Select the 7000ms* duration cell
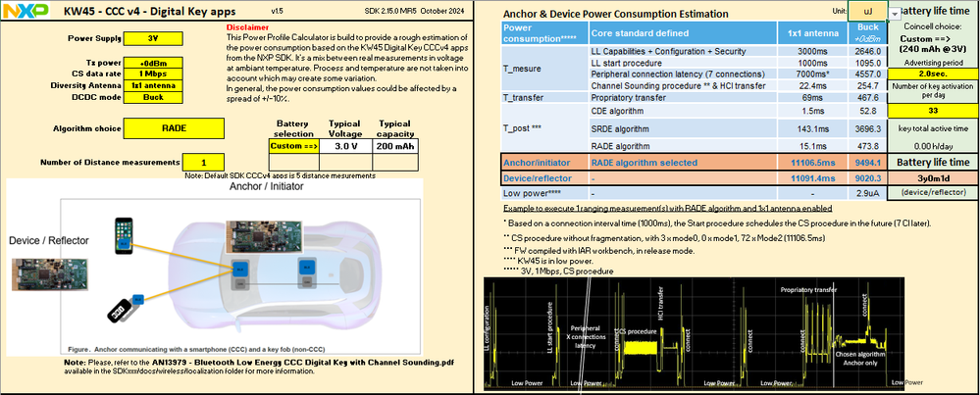 pyautogui.click(x=813, y=74)
